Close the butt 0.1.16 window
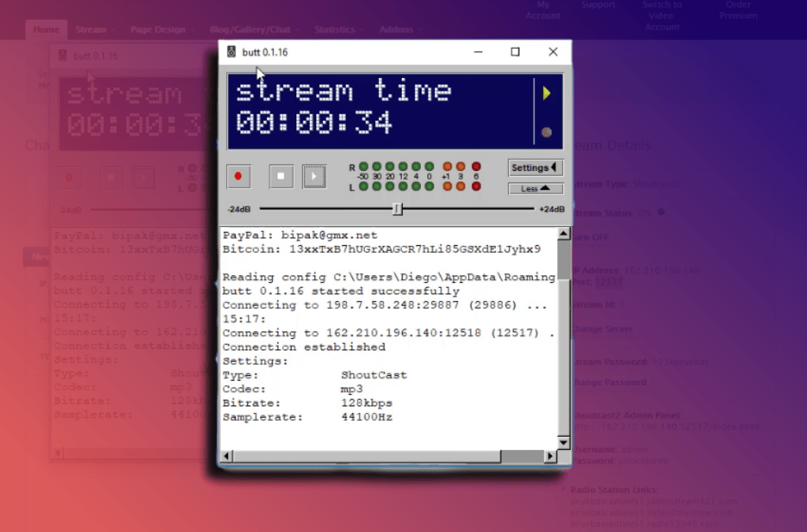807x532 pixels. point(552,52)
